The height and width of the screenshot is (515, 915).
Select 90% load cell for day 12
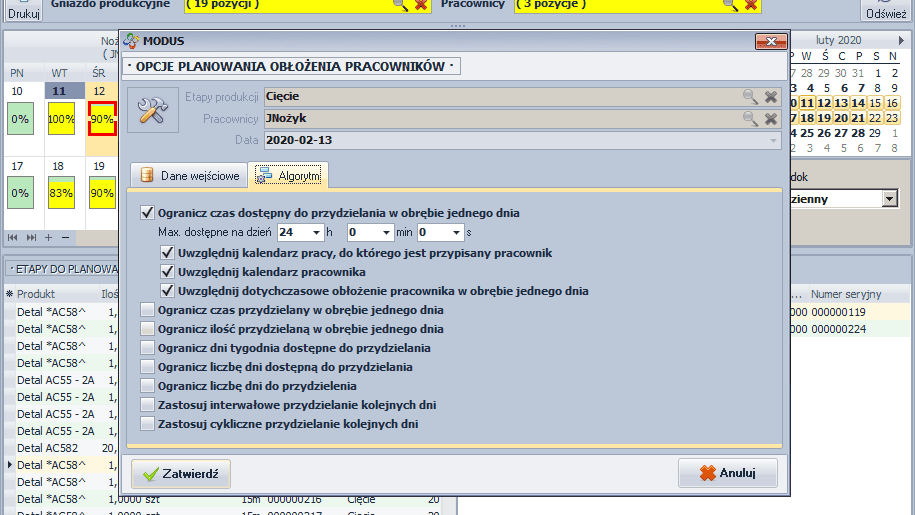[102, 119]
